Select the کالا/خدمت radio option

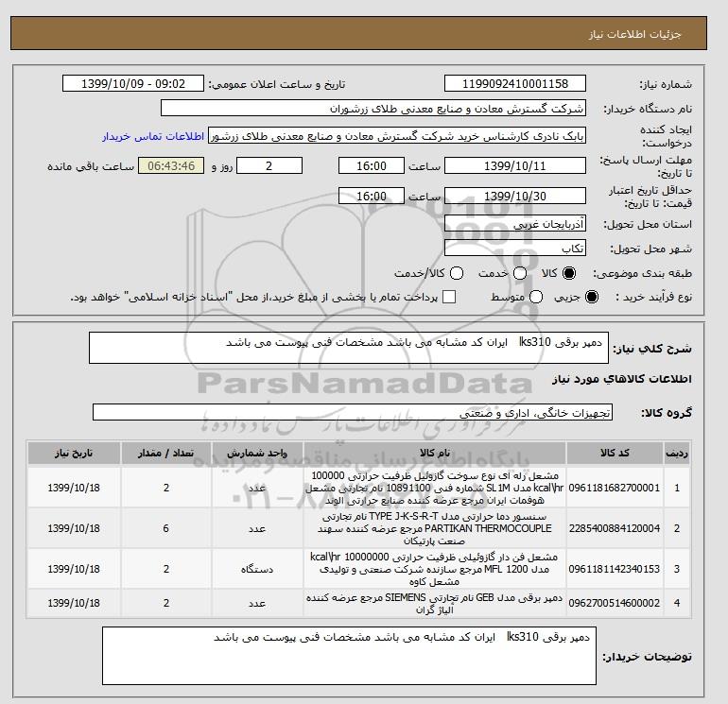[x=457, y=273]
